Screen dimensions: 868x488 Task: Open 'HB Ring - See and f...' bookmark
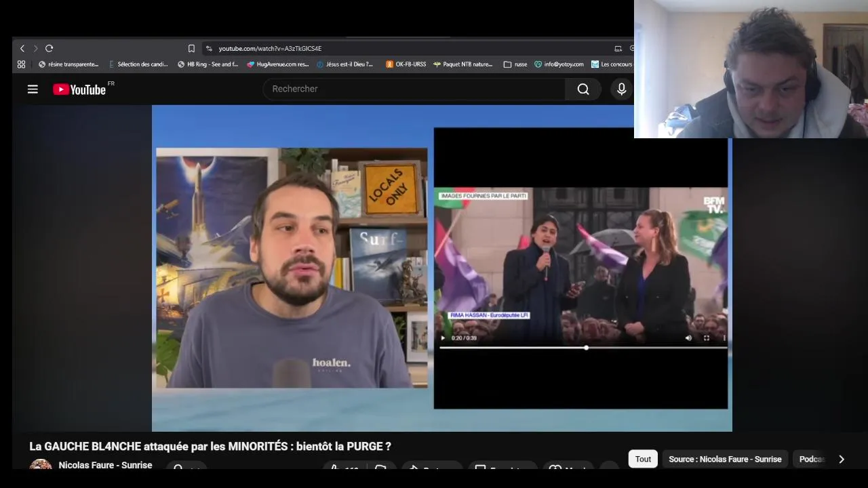click(x=208, y=64)
